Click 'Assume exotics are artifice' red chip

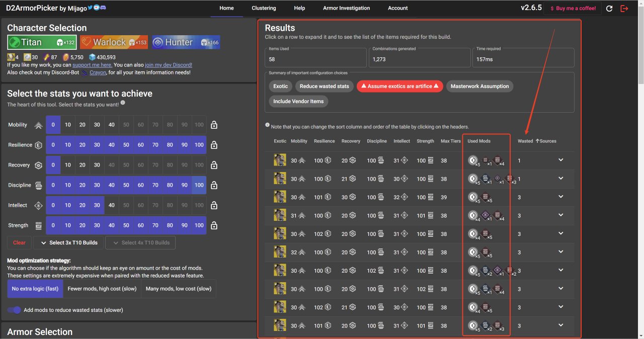[x=400, y=86]
